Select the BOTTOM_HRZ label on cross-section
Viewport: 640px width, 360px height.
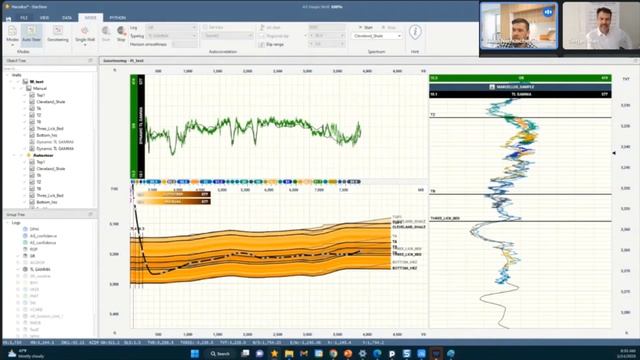tap(405, 268)
